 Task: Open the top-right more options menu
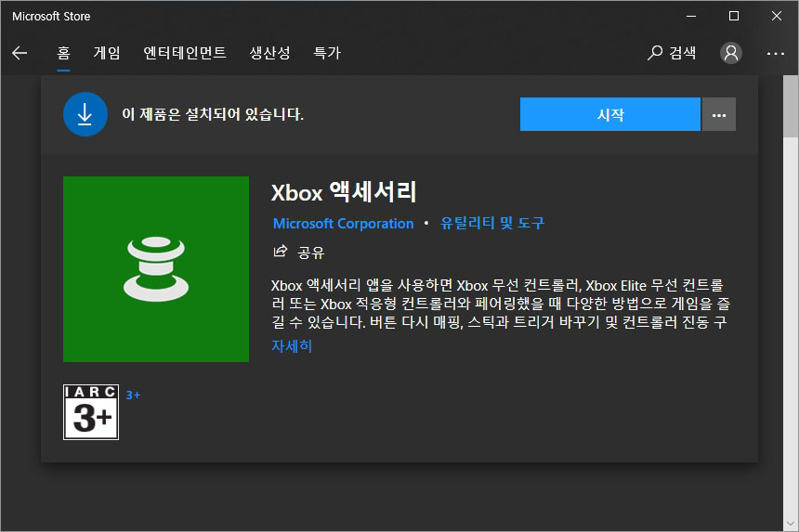click(x=776, y=53)
